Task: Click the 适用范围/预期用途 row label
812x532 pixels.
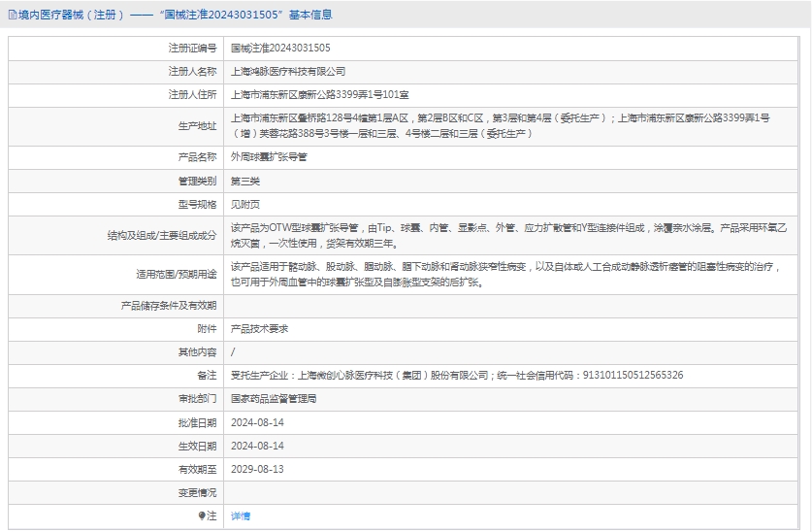Action: tap(177, 275)
